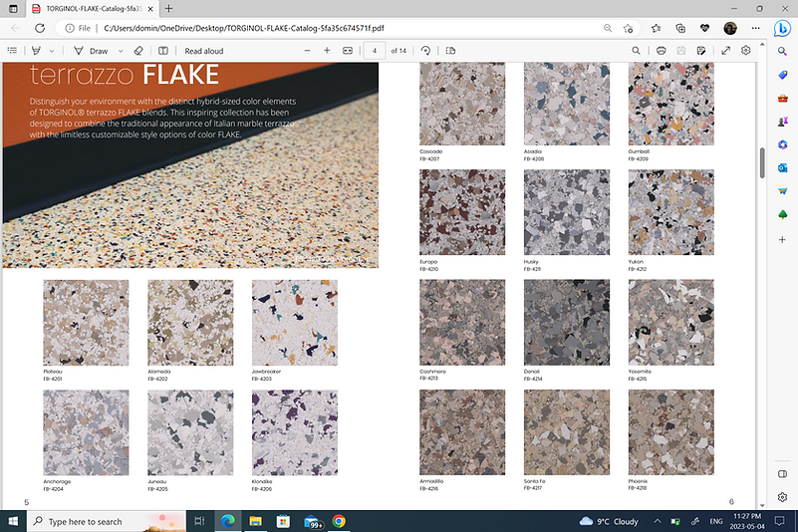Enter full screen mode
Screen dimensions: 798x532
(726, 51)
